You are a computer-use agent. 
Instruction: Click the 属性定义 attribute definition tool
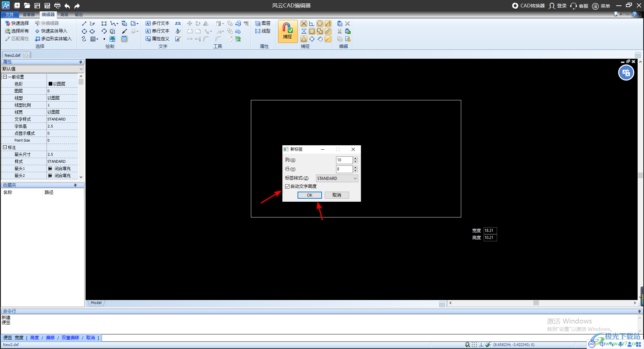157,39
